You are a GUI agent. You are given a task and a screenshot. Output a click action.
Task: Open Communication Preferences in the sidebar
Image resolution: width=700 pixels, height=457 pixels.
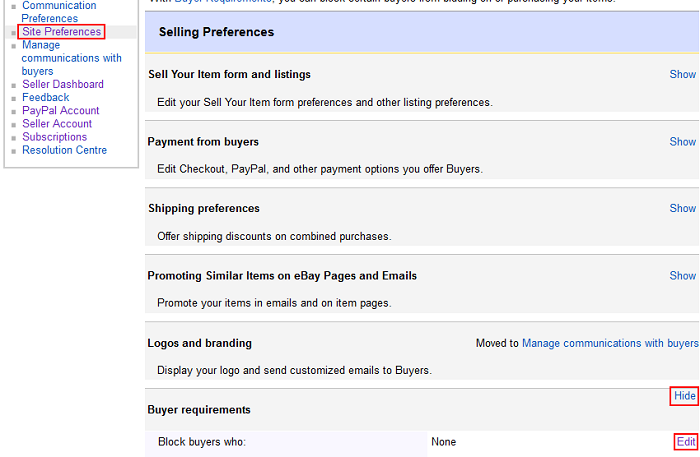coord(58,12)
